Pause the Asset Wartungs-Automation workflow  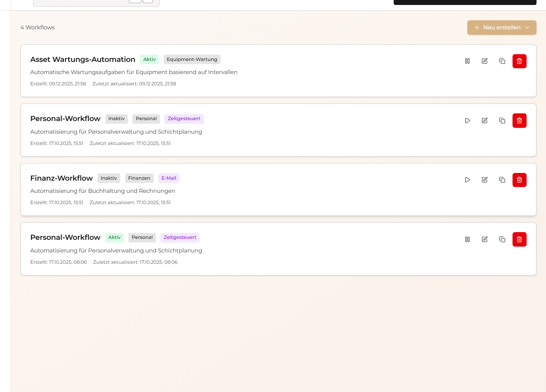pos(467,61)
